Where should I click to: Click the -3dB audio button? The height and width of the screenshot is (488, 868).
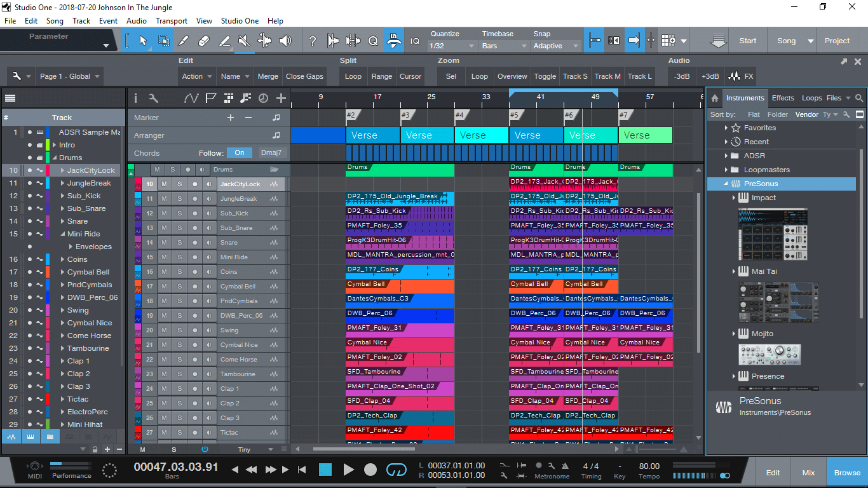click(682, 76)
